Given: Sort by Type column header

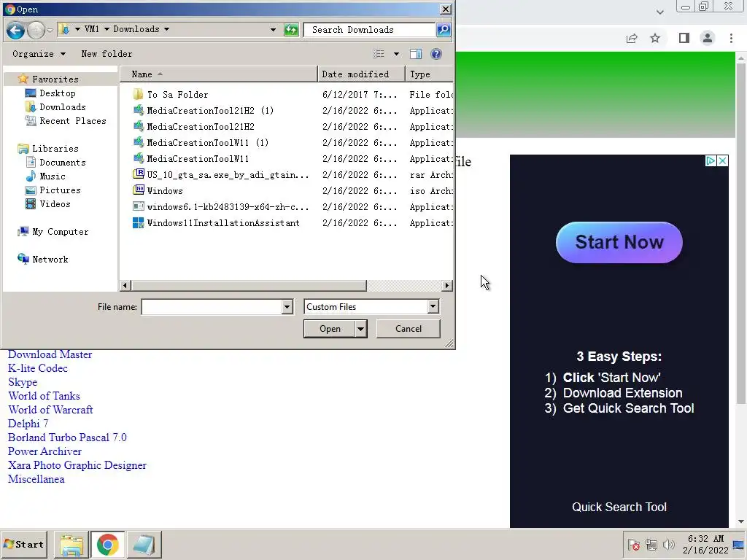Looking at the screenshot, I should (x=429, y=74).
